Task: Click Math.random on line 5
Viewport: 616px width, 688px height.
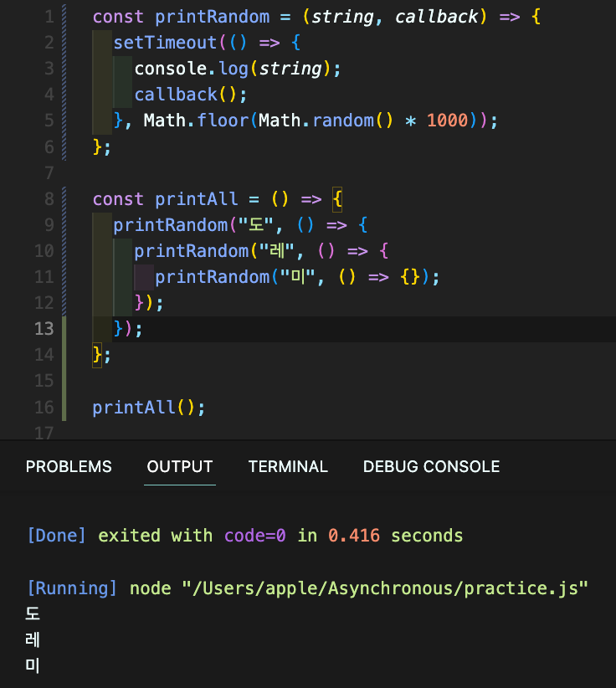Action: (x=316, y=121)
